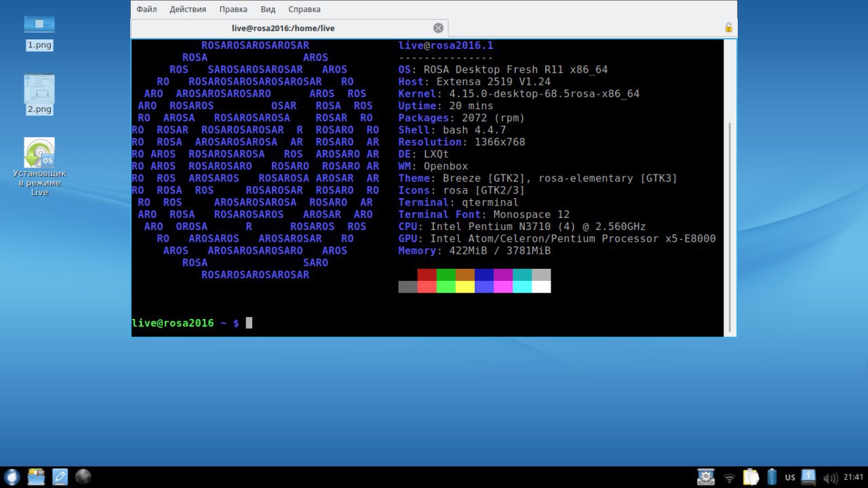Click the 'GPU: Intel Atom/Celeron/Pentium' line
Viewport: 868px width, 488px height.
[x=557, y=239]
